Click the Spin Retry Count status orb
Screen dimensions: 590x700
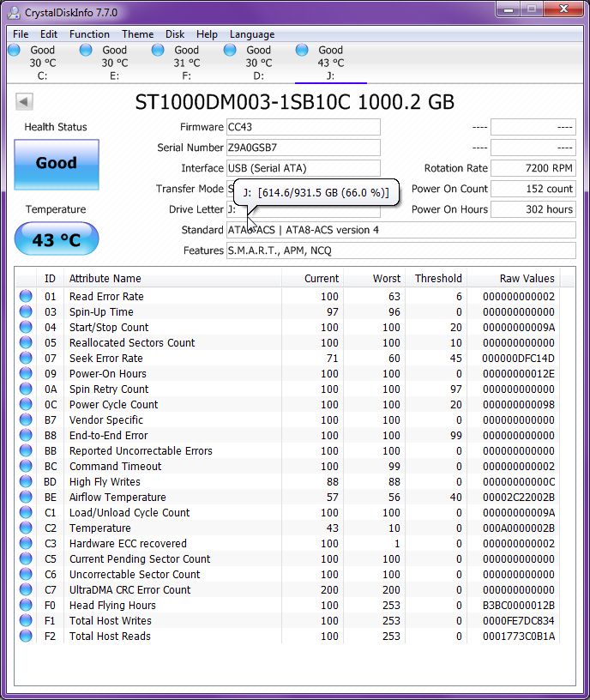click(x=26, y=389)
